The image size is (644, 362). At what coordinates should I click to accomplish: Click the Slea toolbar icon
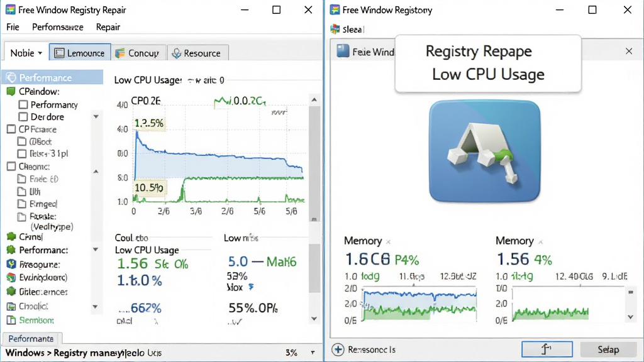(335, 29)
